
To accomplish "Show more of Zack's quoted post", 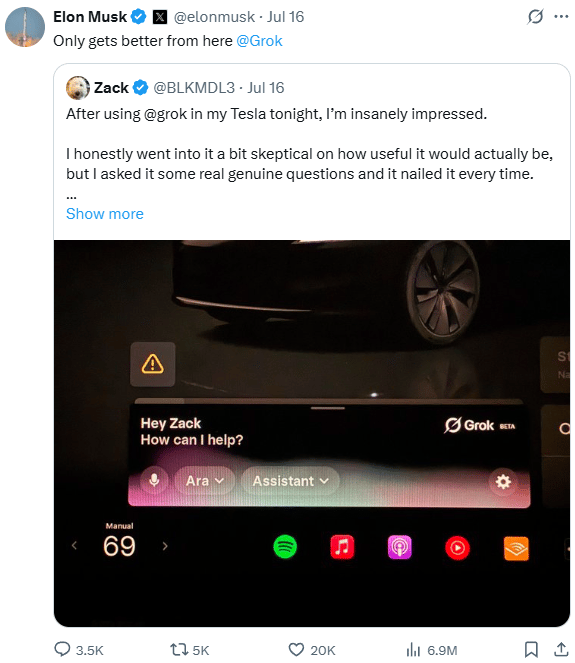I will 105,214.
